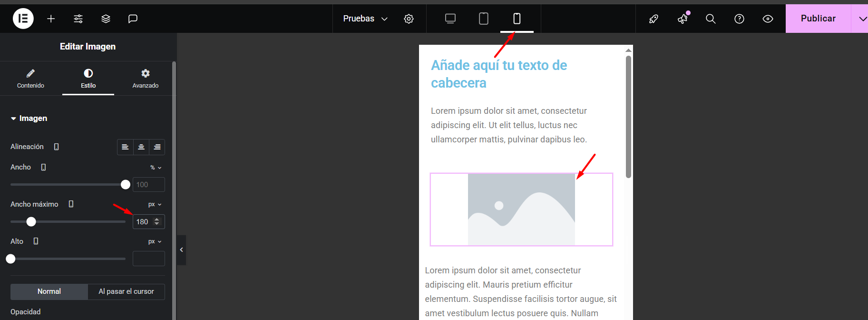Select the 'Al pasar el cursor' state
This screenshot has width=868, height=320.
(x=126, y=291)
